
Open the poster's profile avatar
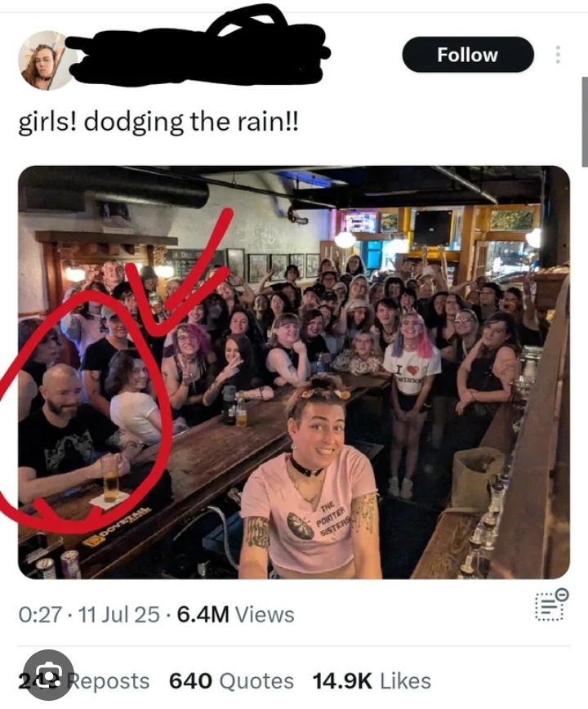pyautogui.click(x=47, y=60)
